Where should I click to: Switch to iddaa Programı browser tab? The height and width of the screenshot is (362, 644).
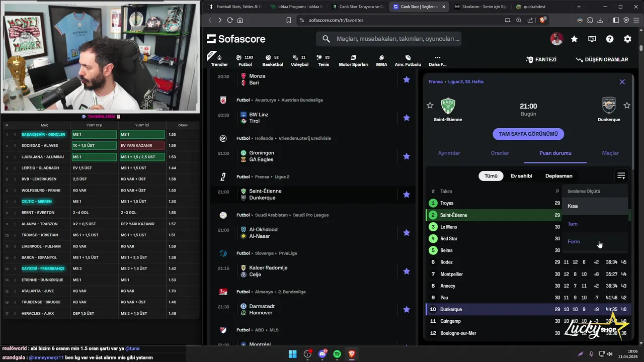(x=296, y=7)
